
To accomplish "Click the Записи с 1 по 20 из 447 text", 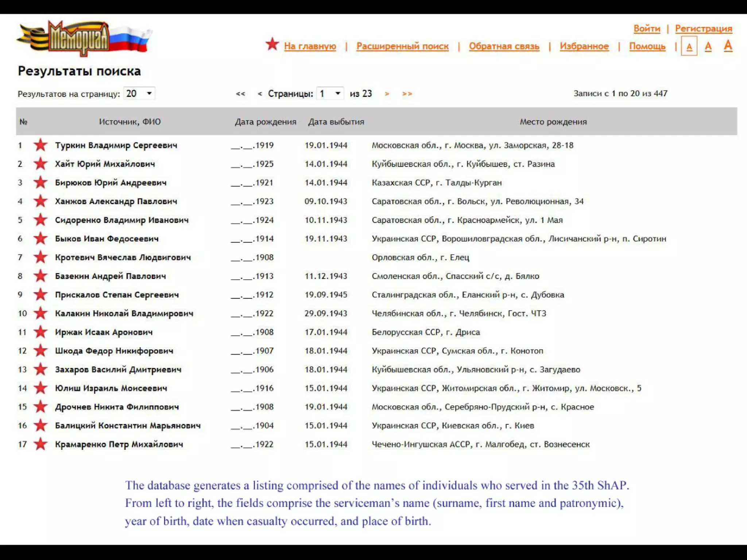I will point(620,93).
